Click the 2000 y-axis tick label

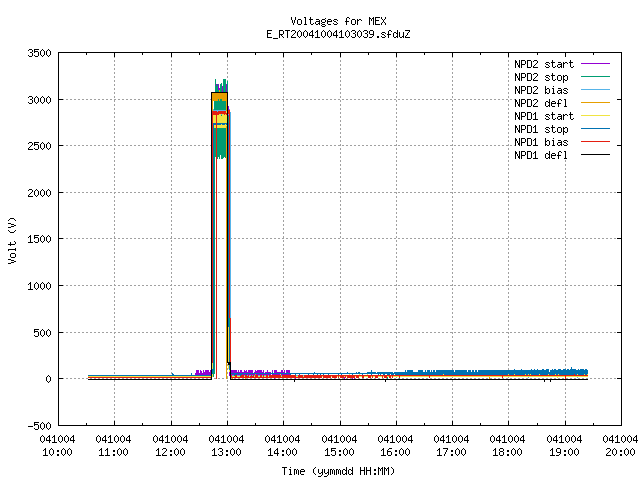click(x=39, y=193)
